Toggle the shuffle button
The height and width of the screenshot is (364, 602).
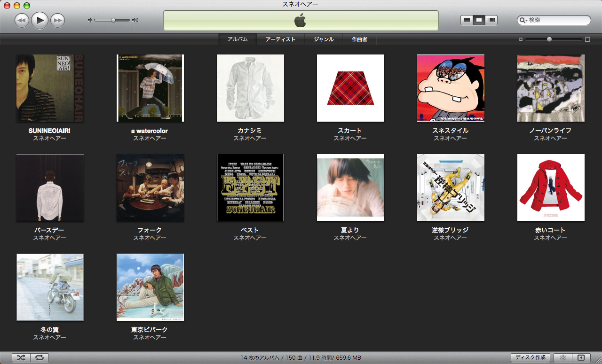click(21, 358)
